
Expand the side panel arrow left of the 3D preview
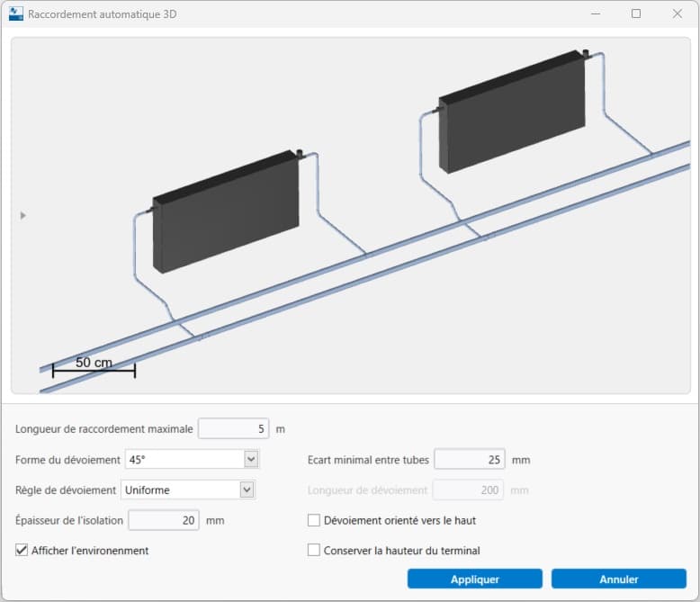click(23, 215)
